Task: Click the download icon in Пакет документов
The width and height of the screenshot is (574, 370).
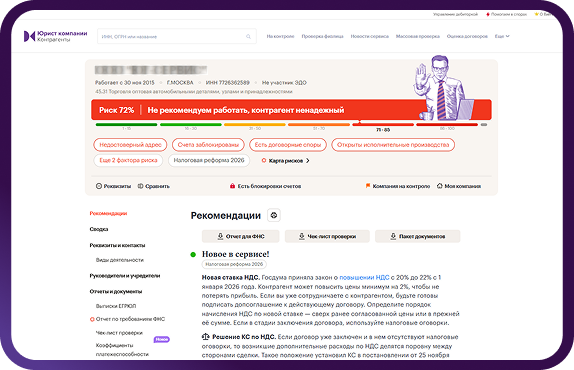Action: pos(393,236)
